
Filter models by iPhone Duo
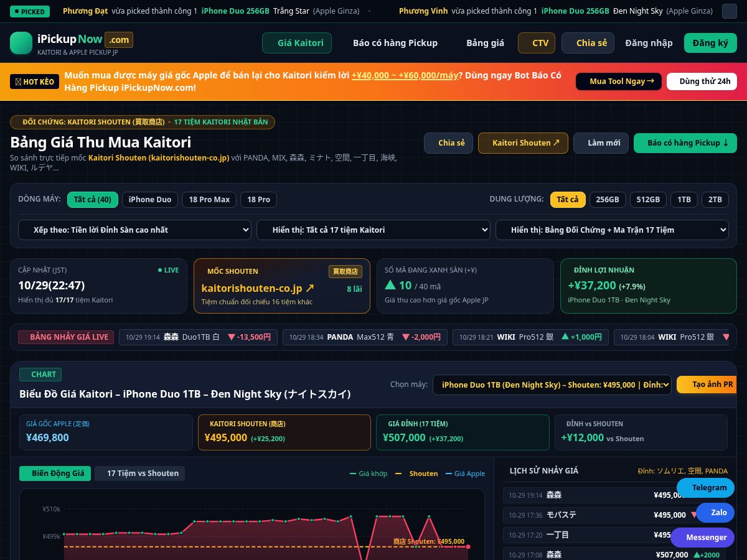tap(150, 200)
